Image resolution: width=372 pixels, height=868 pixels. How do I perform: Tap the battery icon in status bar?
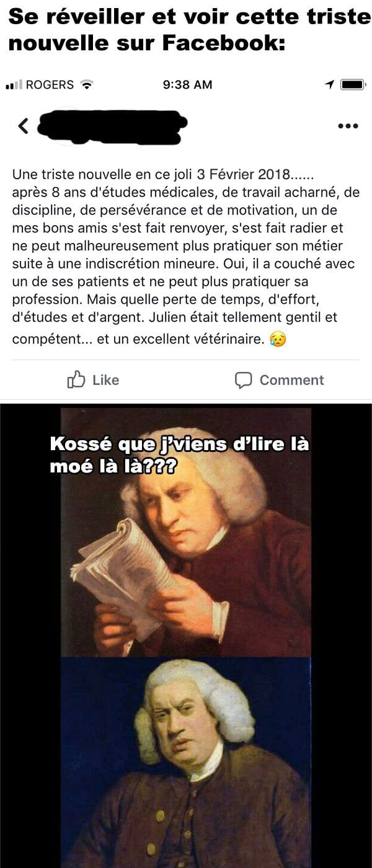(353, 84)
